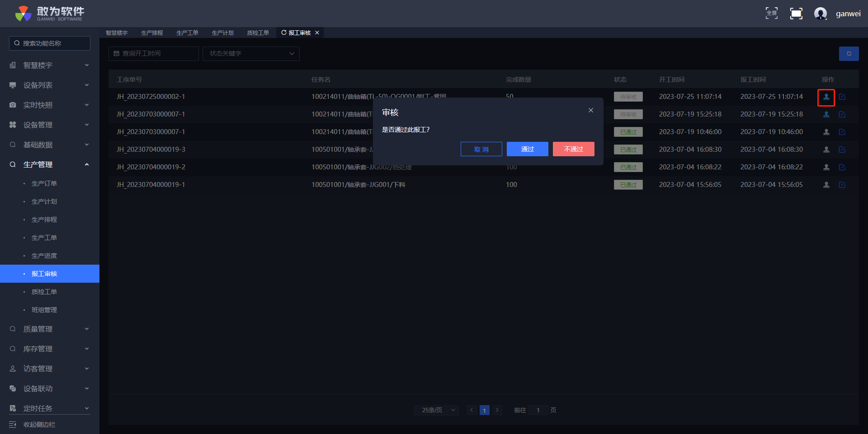The width and height of the screenshot is (868, 434).
Task: Click the fullscreen 全屏 icon in header
Action: point(772,14)
